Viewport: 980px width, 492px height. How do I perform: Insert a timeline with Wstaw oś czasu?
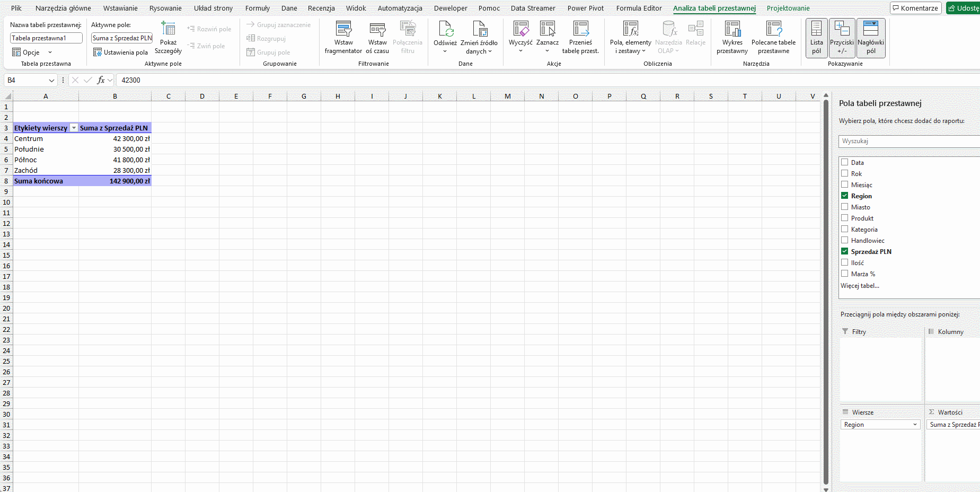coord(377,30)
